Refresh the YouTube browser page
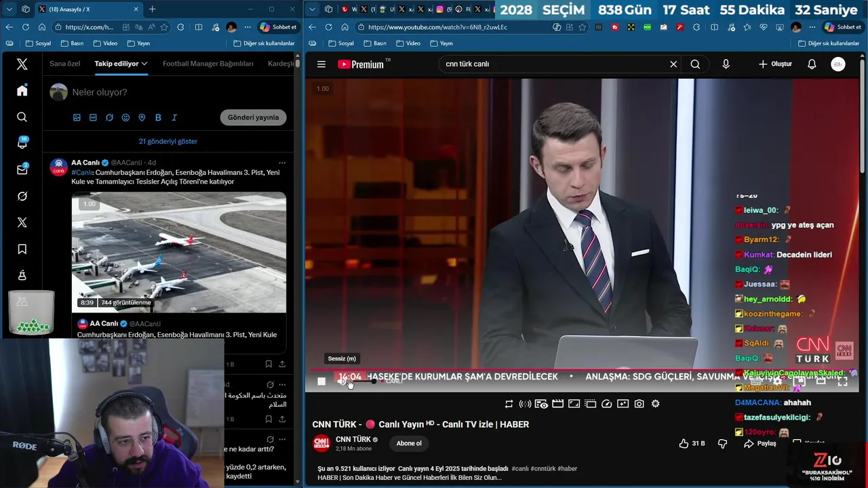 click(328, 27)
